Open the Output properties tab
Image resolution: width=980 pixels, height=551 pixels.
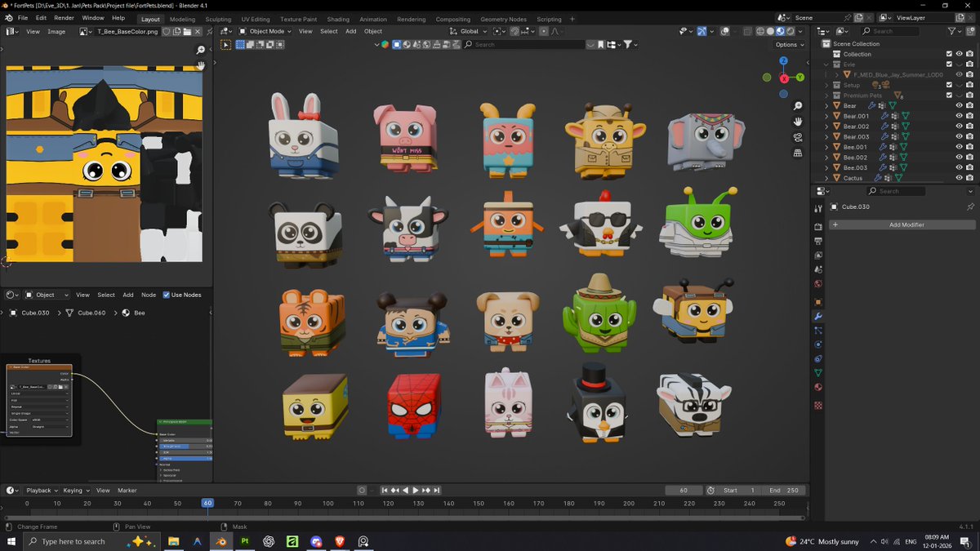(x=818, y=241)
